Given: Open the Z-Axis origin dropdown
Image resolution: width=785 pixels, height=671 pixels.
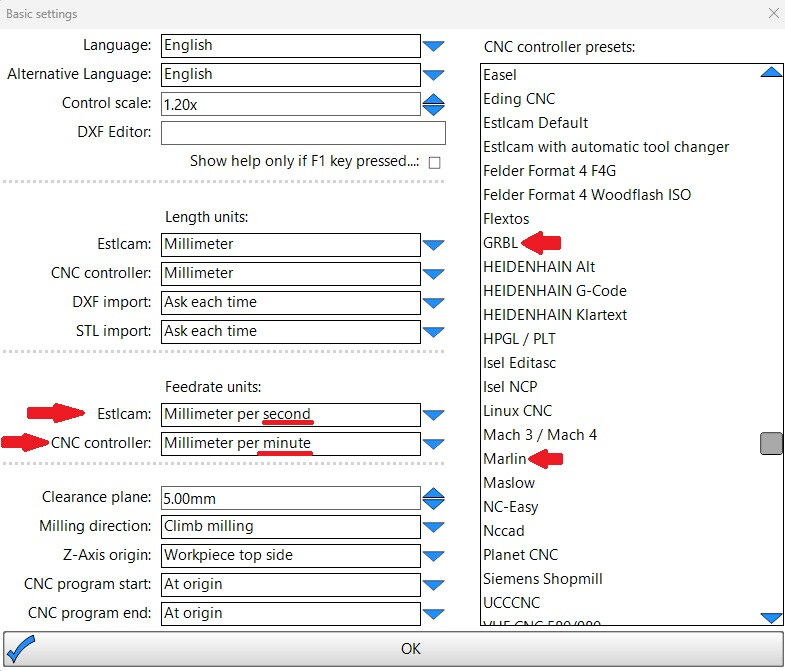Looking at the screenshot, I should coord(433,556).
